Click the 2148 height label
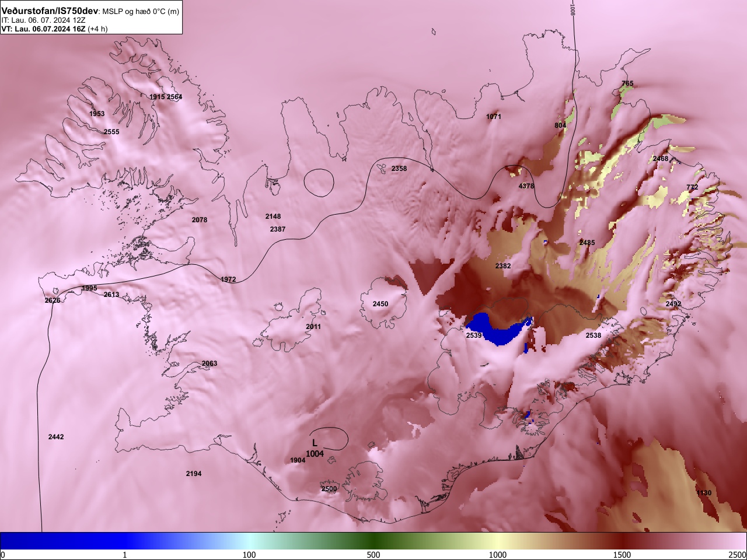This screenshot has width=747, height=560. coord(273,216)
